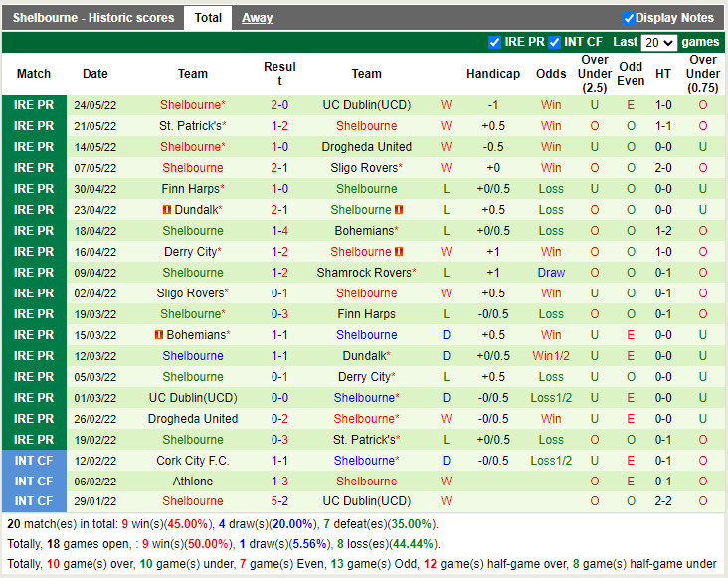
Task: Open the Last 20 games dropdown
Action: click(x=658, y=42)
